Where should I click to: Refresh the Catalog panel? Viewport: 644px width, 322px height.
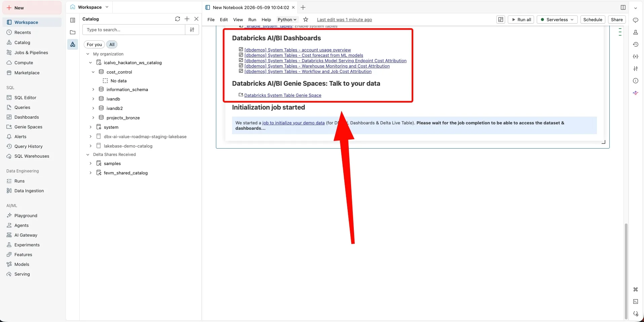pos(178,19)
